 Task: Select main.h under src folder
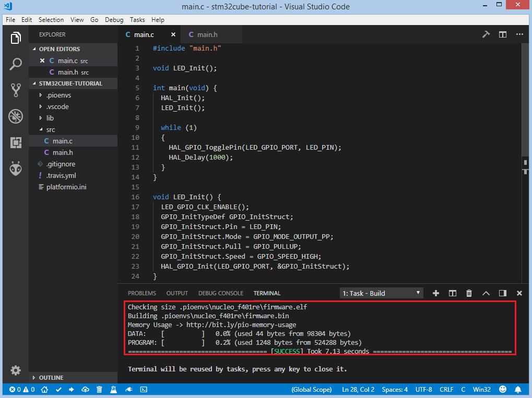pos(73,152)
